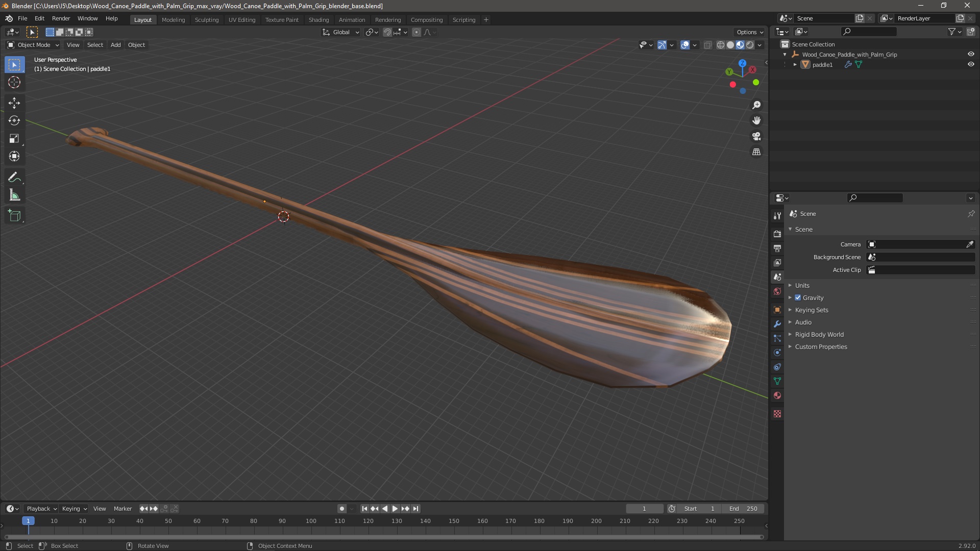Open the World properties tab
Viewport: 980px width, 551px height.
(777, 291)
